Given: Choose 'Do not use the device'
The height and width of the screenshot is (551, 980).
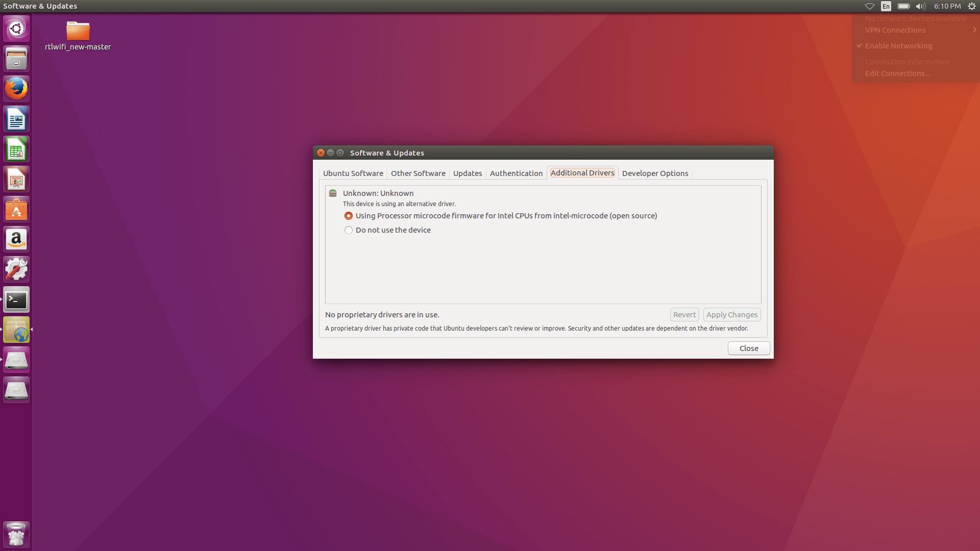Looking at the screenshot, I should (x=349, y=230).
